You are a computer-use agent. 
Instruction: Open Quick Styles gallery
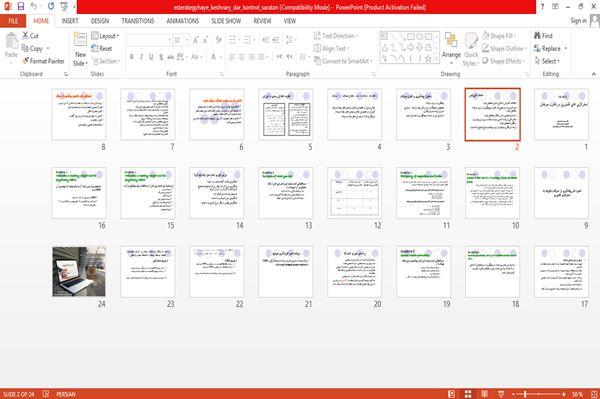[x=471, y=49]
